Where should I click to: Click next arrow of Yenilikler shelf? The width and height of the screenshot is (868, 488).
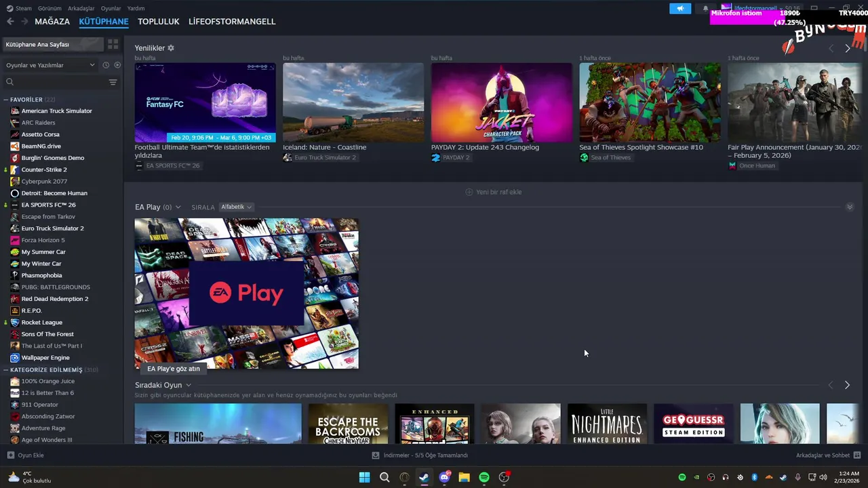click(847, 49)
